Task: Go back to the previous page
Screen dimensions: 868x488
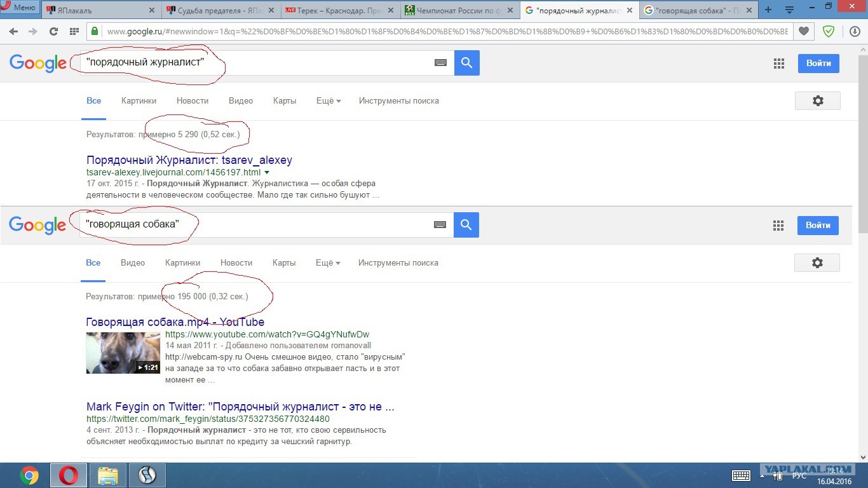Action: click(x=13, y=32)
